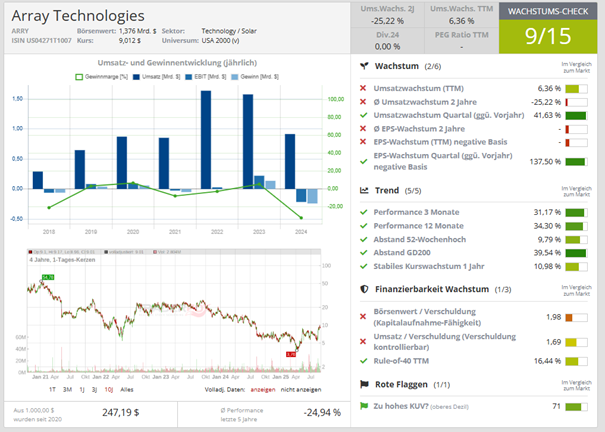605x432 pixels.
Task: Click the 2024 Gewinnmarge line data point
Action: pos(301,218)
